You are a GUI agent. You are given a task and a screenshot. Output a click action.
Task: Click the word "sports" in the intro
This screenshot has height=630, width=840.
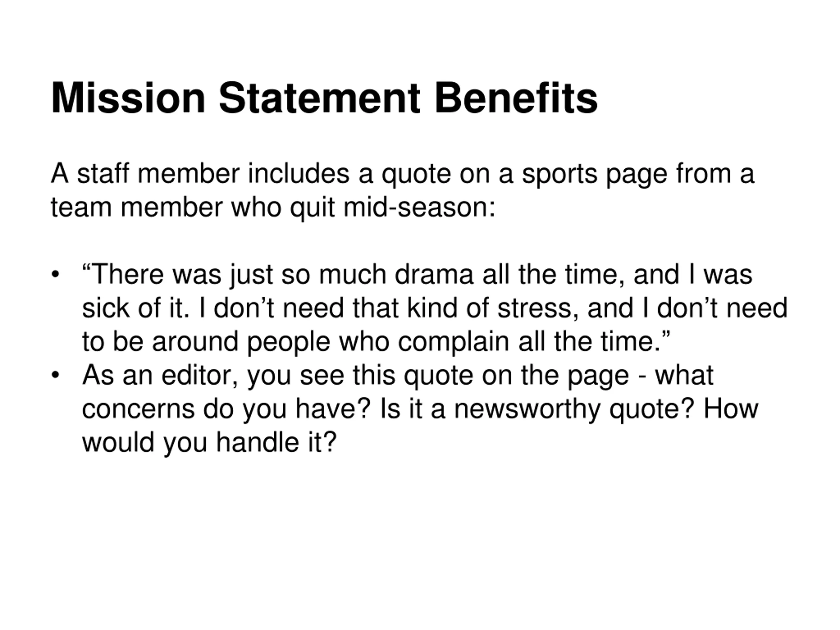tap(560, 175)
